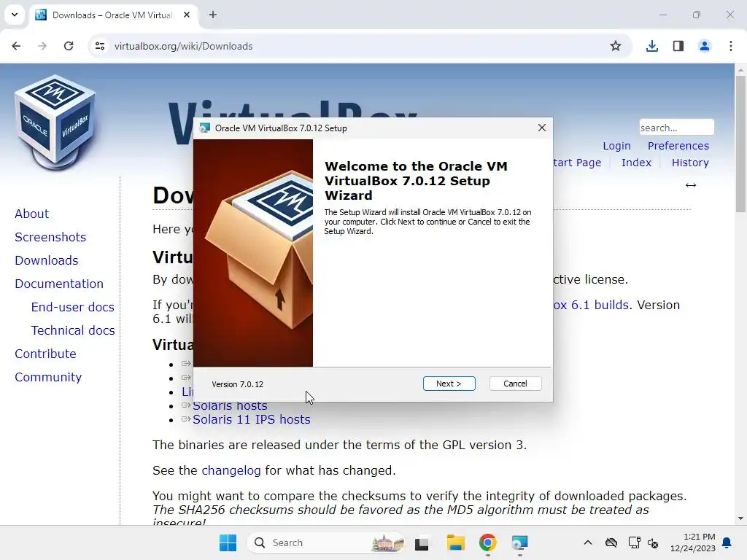This screenshot has height=560, width=747.
Task: Click the installer icon in wizard title bar
Action: 205,128
